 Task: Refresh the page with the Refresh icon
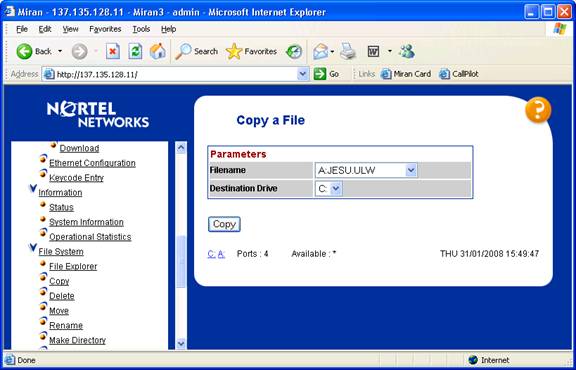pyautogui.click(x=135, y=51)
